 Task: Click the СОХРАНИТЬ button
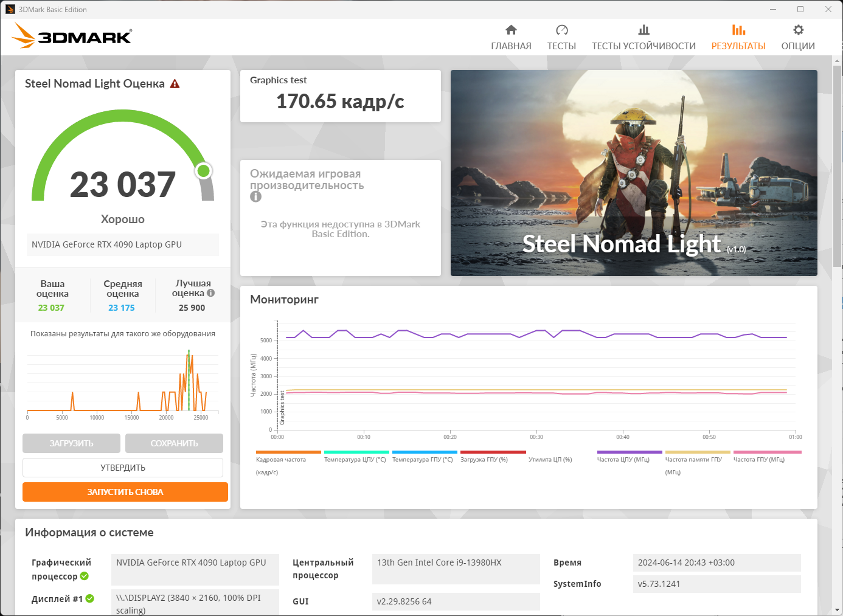click(174, 443)
